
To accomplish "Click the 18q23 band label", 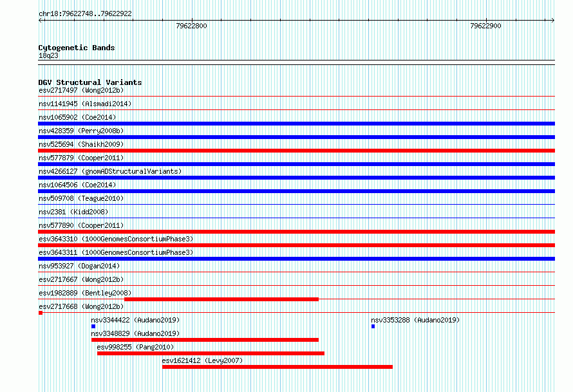I will 48,55.
